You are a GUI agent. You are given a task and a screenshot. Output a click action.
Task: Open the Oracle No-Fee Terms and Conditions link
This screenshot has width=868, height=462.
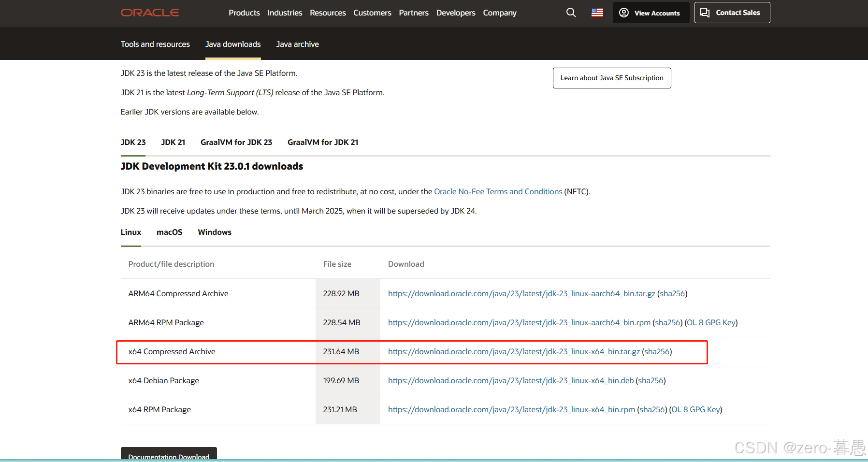(x=498, y=191)
